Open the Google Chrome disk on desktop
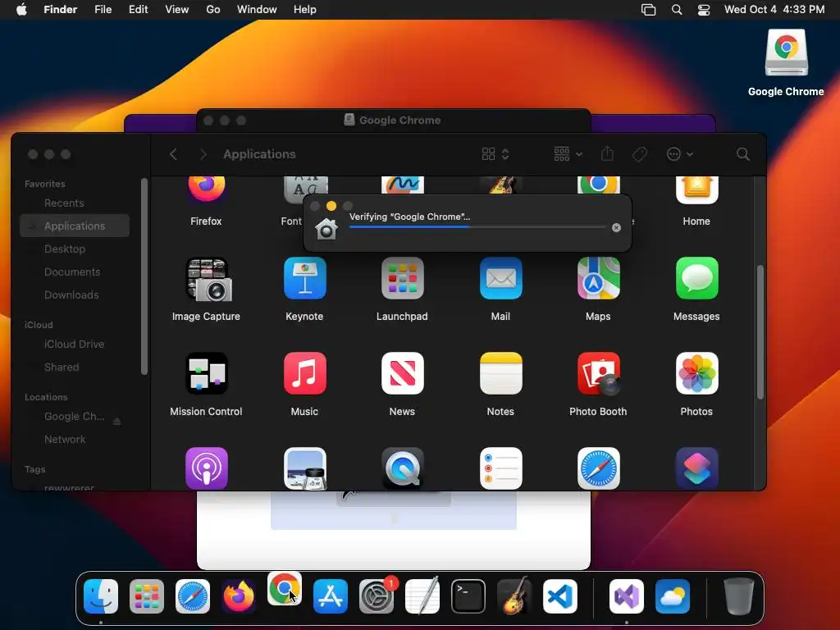 pos(786,53)
